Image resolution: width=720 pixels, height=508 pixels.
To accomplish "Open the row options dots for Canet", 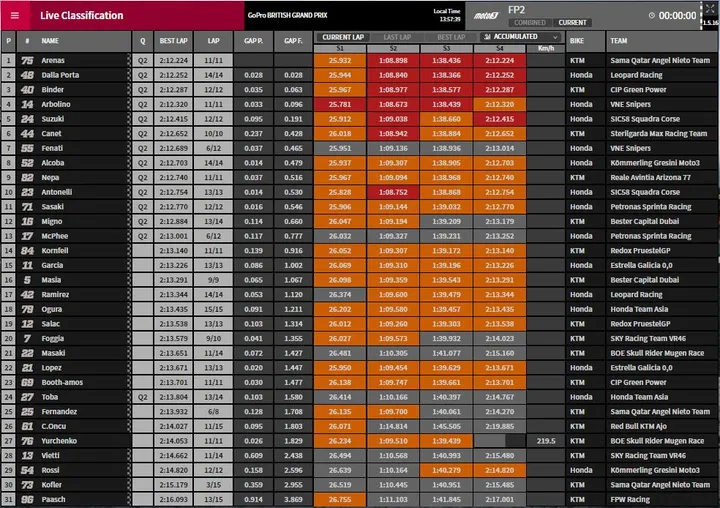I will click(x=129, y=134).
